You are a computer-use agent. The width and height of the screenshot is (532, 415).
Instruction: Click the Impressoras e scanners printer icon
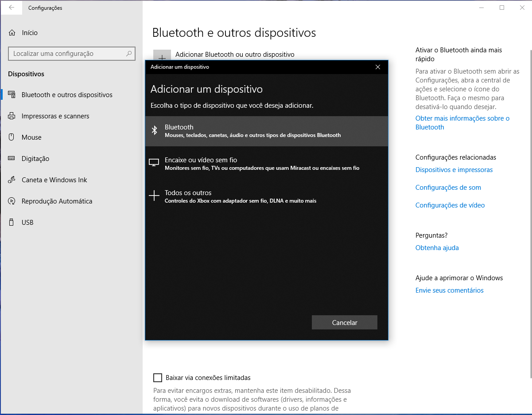pos(12,116)
